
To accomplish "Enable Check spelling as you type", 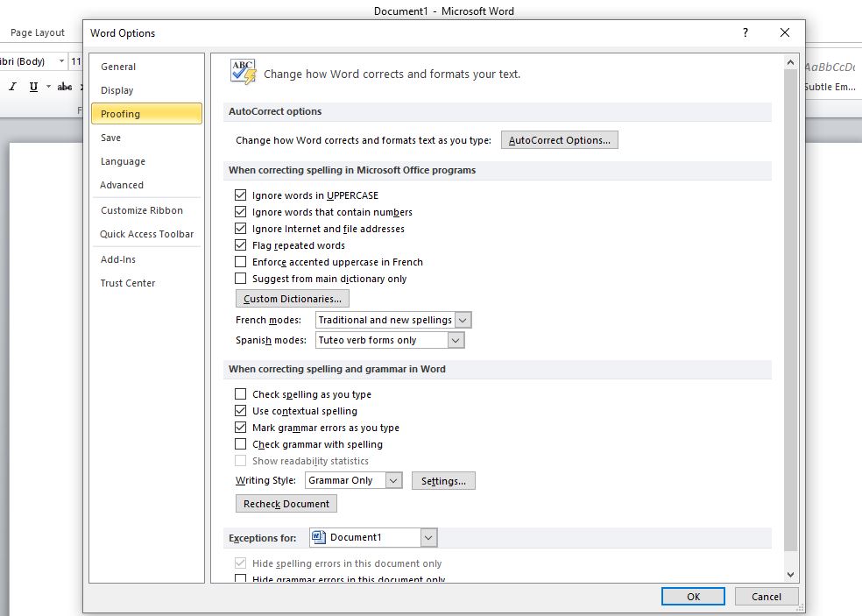I will click(x=240, y=393).
